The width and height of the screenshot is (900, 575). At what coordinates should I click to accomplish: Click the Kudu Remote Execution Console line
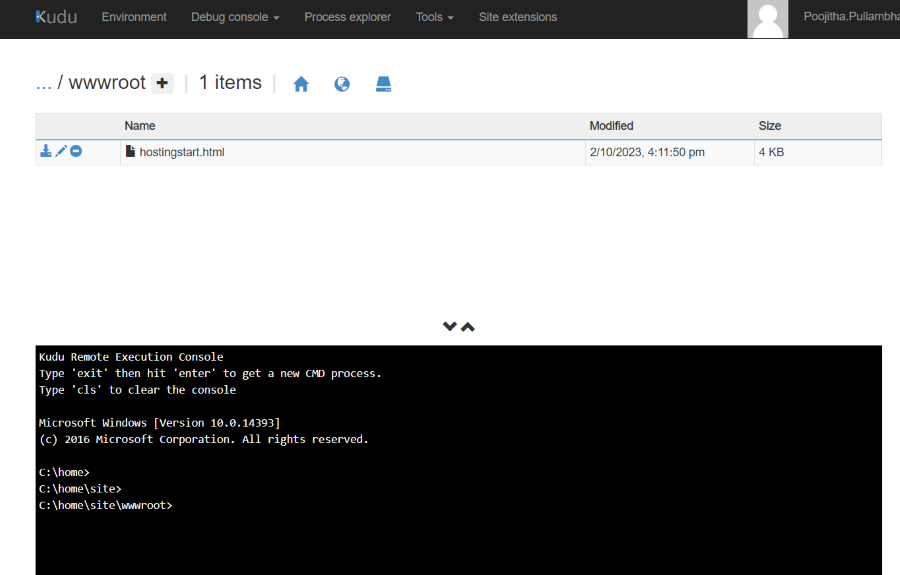pos(131,356)
